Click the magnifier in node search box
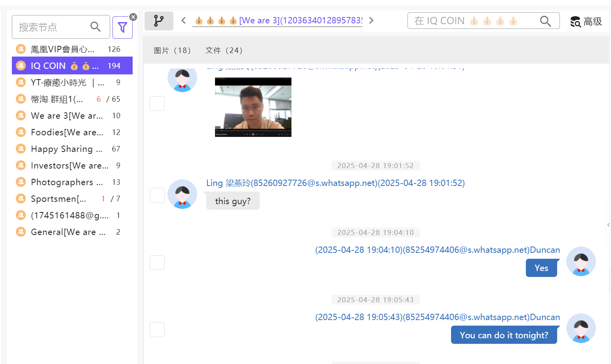 pos(95,27)
